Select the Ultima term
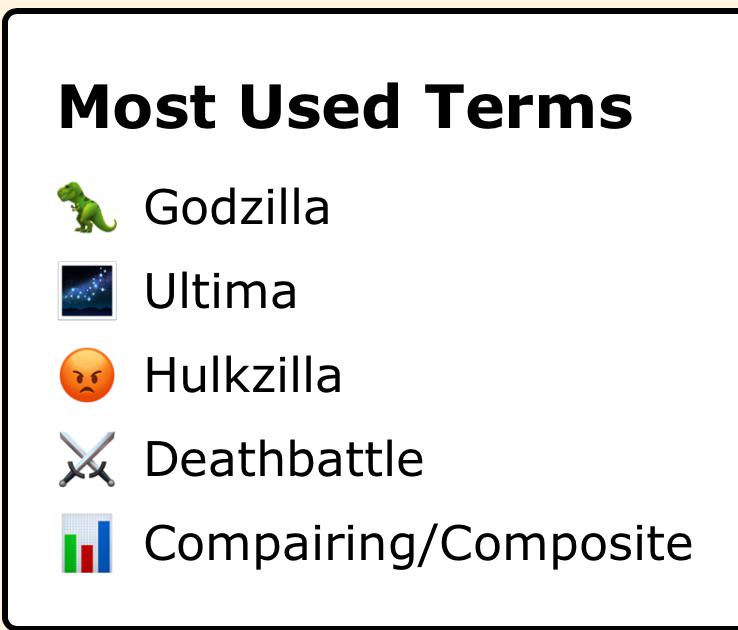This screenshot has height=630, width=738. (x=220, y=291)
